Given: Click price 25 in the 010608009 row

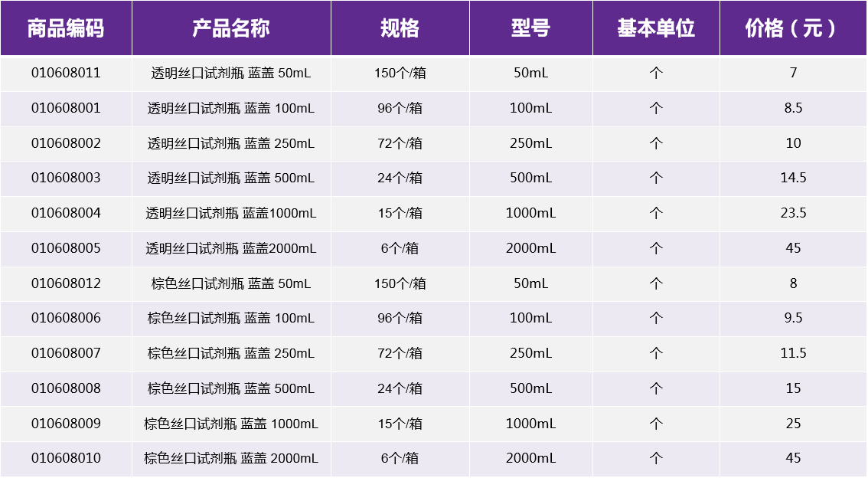Looking at the screenshot, I should click(x=793, y=423).
